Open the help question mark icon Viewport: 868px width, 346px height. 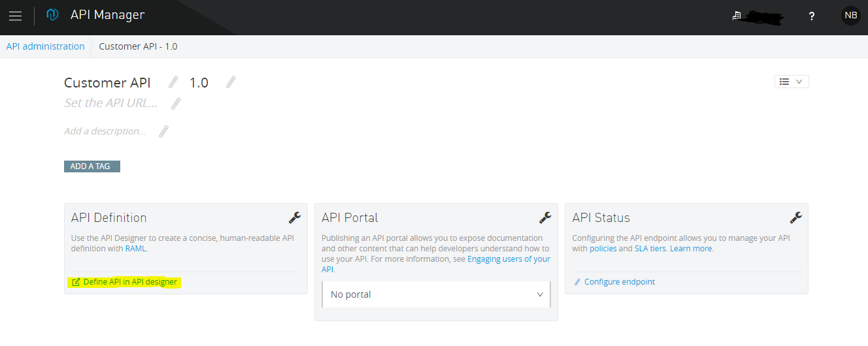click(812, 16)
